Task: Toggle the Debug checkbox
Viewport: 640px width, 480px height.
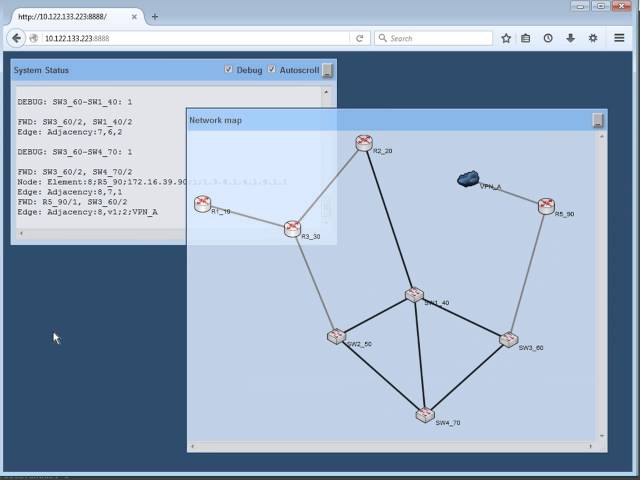Action: pyautogui.click(x=229, y=70)
